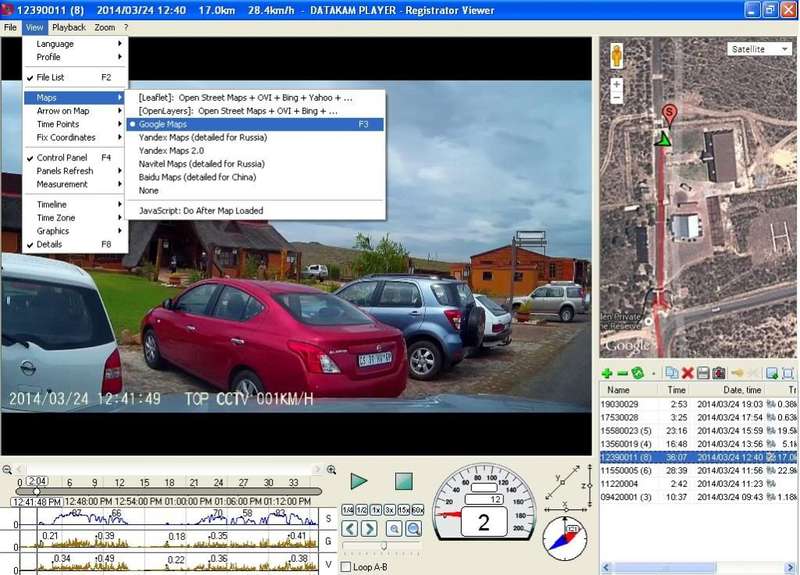Expand the Profile submenu

pyautogui.click(x=75, y=57)
